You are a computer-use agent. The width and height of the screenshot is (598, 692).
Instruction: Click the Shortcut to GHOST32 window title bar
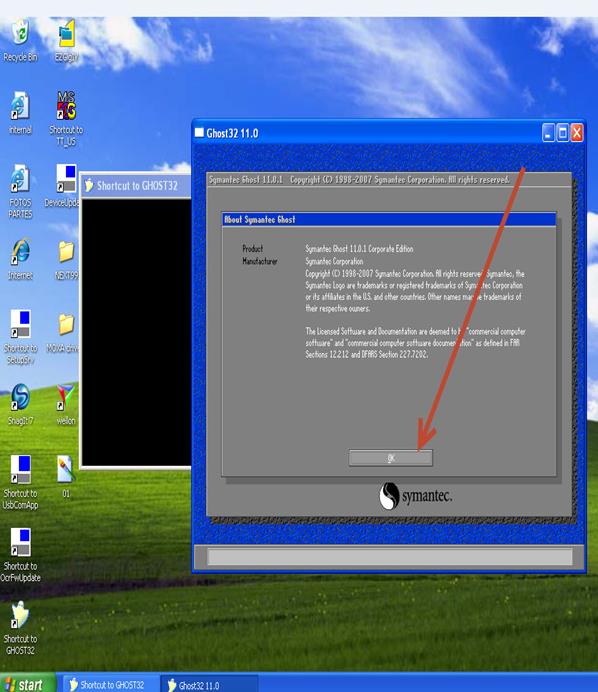tap(136, 185)
